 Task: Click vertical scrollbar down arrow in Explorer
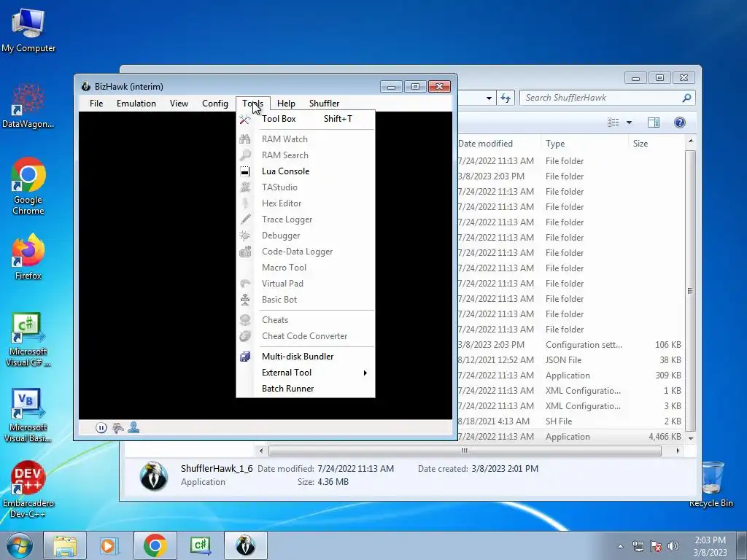point(690,438)
